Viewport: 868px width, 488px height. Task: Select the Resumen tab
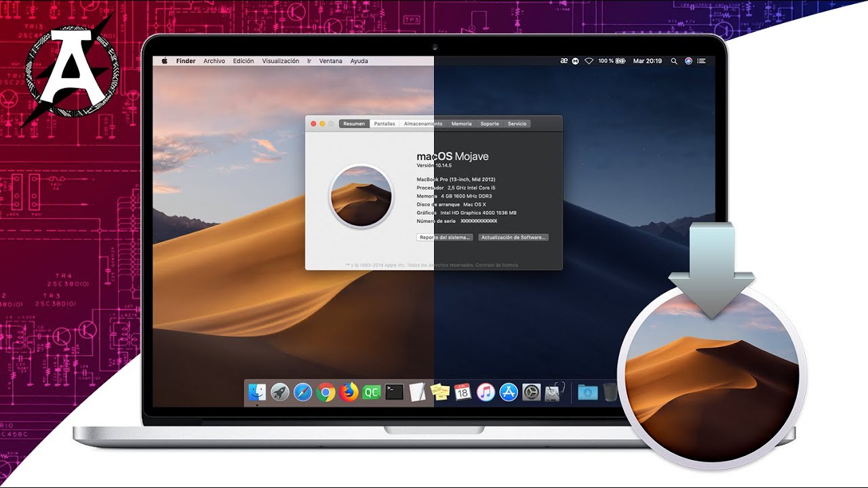pos(354,124)
